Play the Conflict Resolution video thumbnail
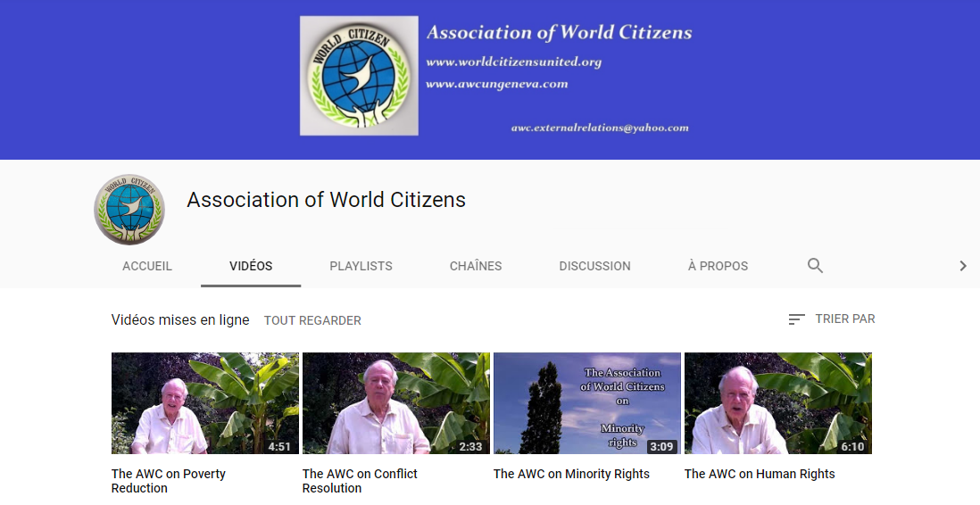This screenshot has width=980, height=505. click(x=396, y=403)
